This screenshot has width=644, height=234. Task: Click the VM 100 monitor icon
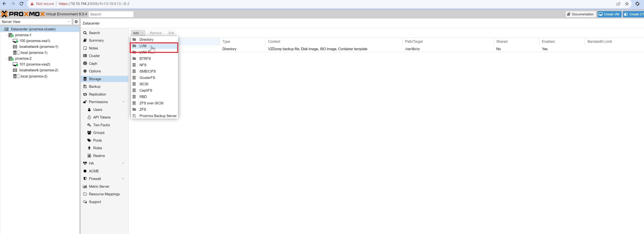15,41
